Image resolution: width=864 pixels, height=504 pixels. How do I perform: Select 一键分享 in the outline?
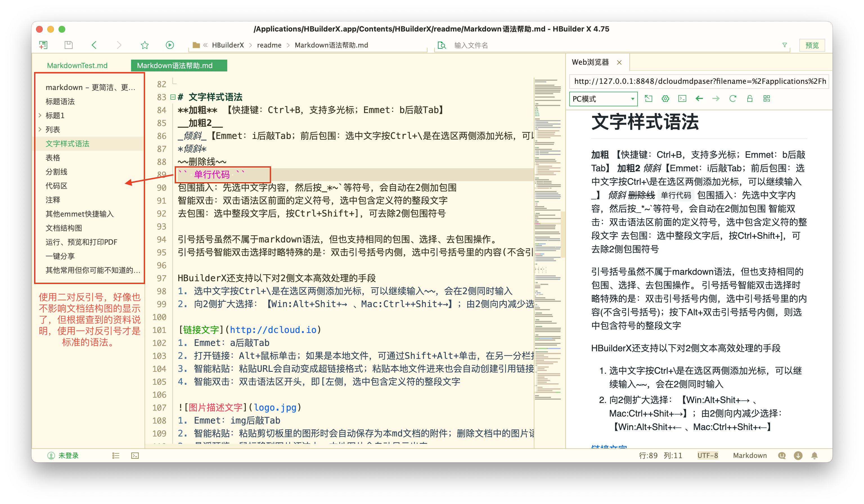[60, 256]
